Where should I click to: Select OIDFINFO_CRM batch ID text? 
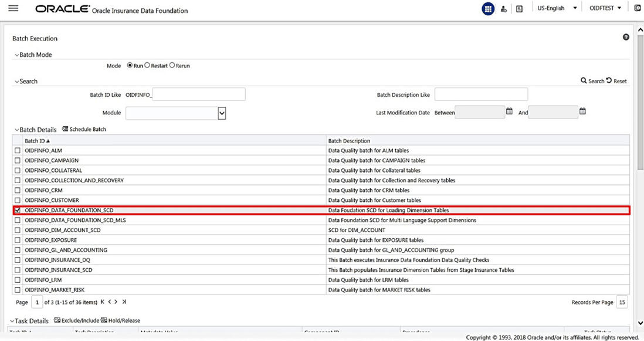pyautogui.click(x=43, y=190)
